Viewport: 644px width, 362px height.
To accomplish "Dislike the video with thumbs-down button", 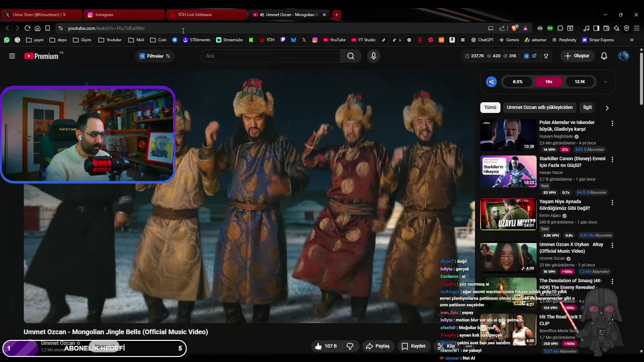I will click(350, 346).
